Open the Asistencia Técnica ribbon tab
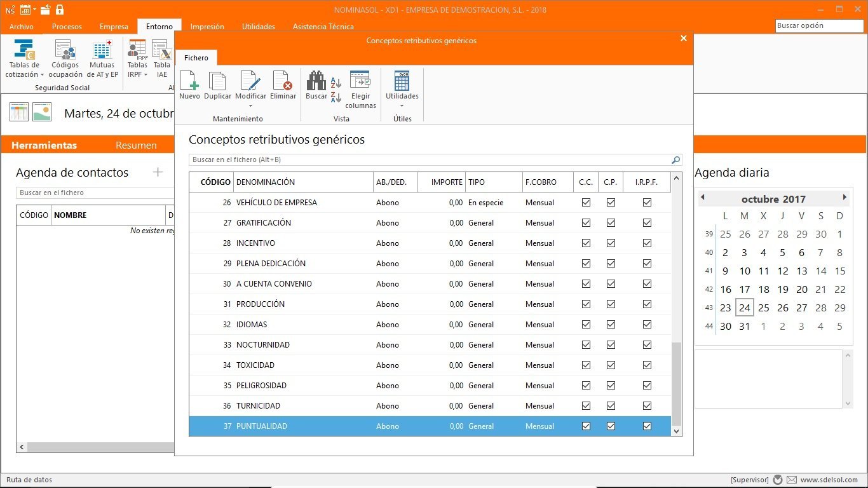This screenshot has height=488, width=868. pos(323,27)
